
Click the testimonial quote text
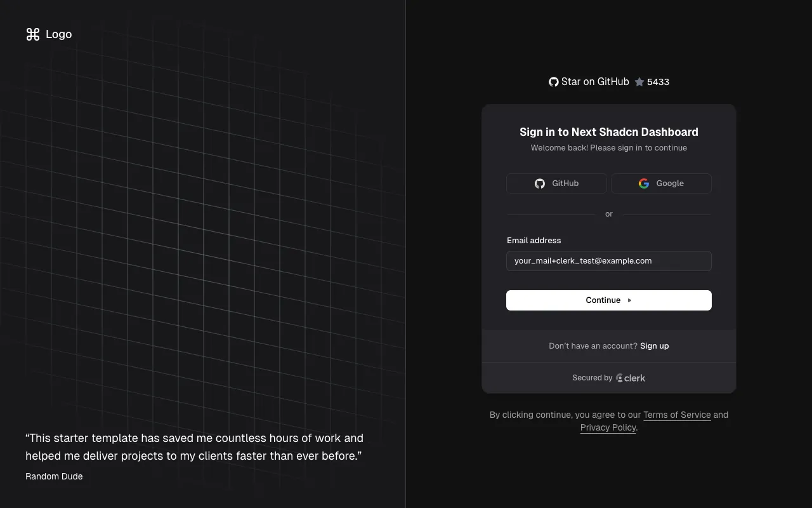(194, 447)
